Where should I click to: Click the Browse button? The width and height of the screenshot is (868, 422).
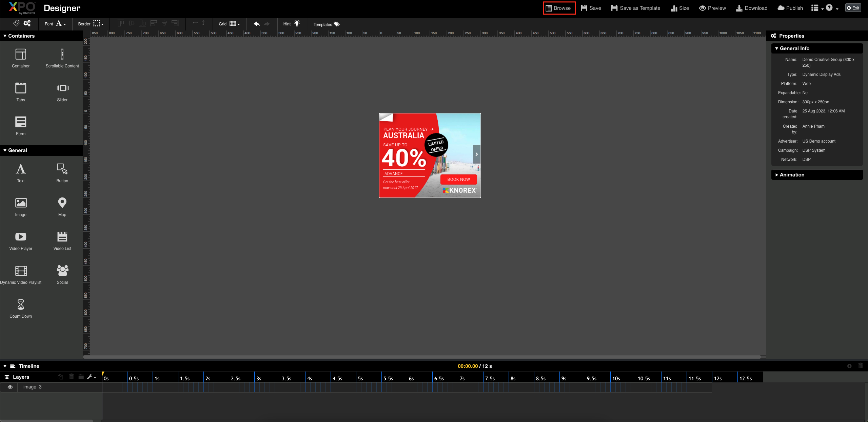point(559,8)
